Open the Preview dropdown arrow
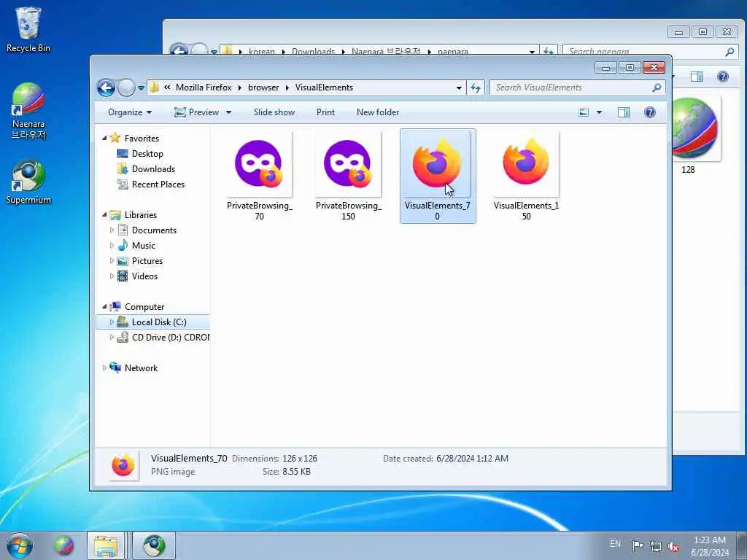The height and width of the screenshot is (560, 747). [x=228, y=112]
